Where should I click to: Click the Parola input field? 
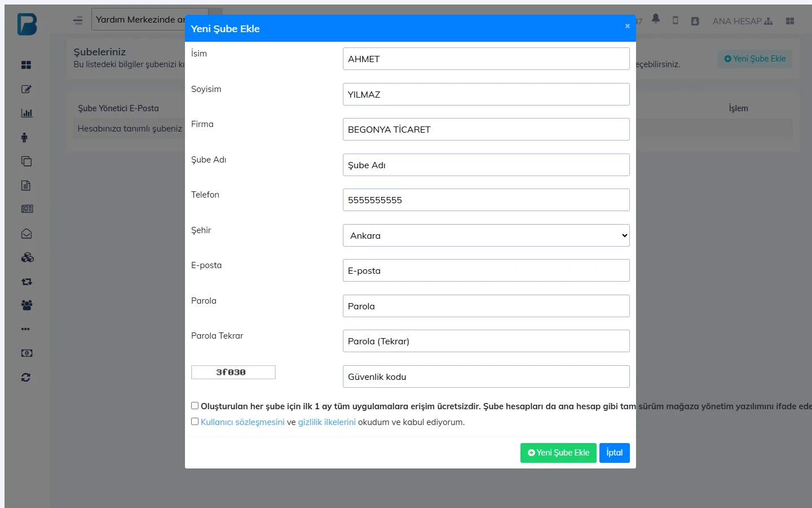[x=486, y=306]
